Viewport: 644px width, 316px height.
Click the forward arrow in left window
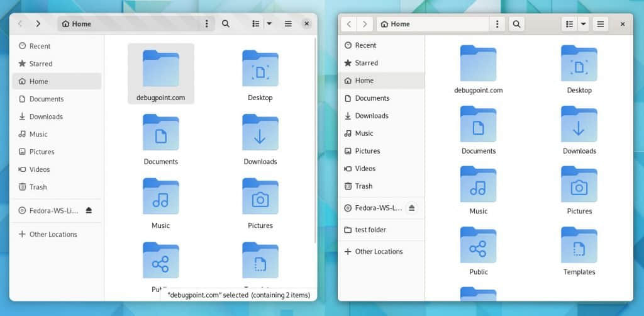pyautogui.click(x=38, y=24)
